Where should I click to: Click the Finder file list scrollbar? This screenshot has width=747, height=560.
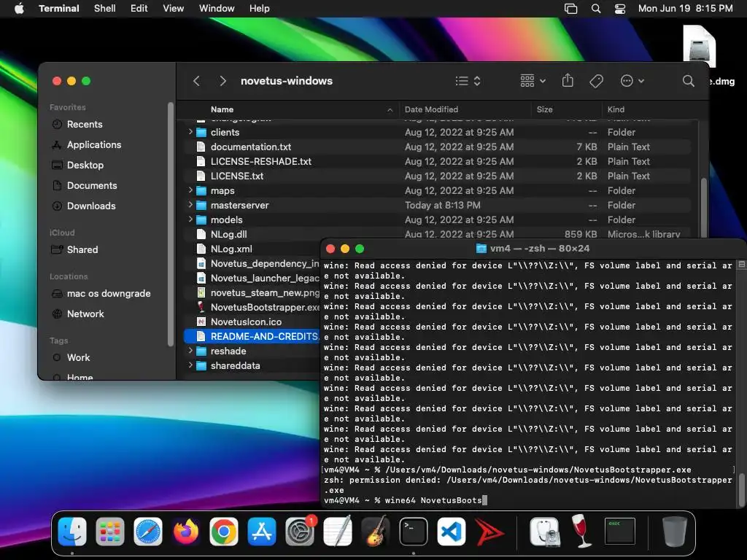704,207
